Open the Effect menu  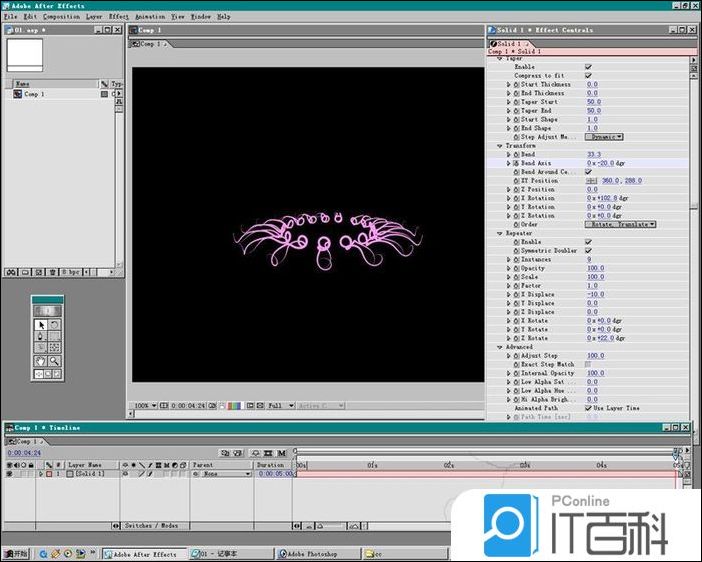coord(119,17)
